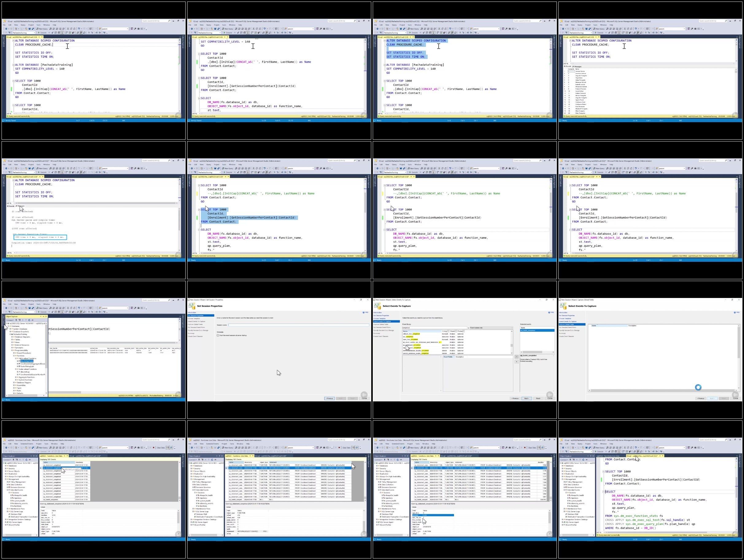Collapse the Programmability folder
This screenshot has height=560, width=744.
pos(12,350)
